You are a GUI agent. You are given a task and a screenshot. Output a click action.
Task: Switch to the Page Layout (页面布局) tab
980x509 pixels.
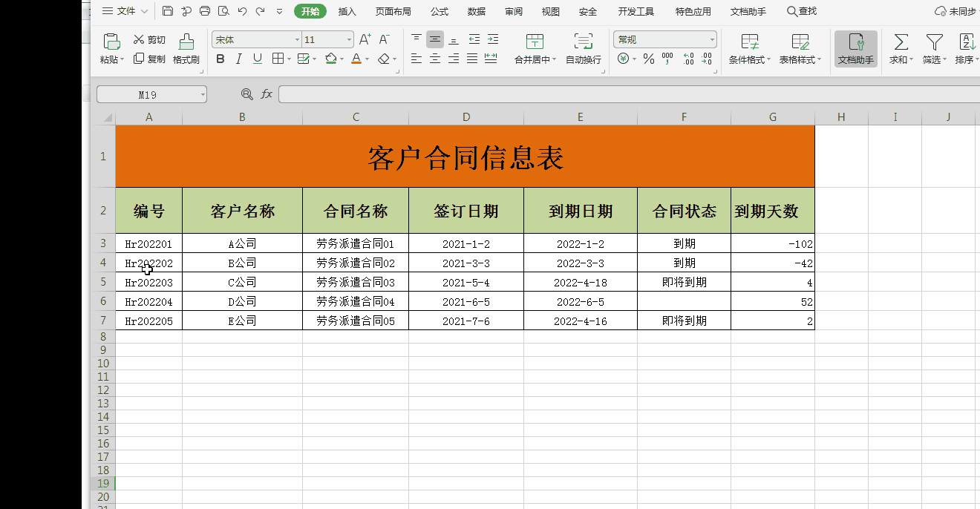coord(393,11)
